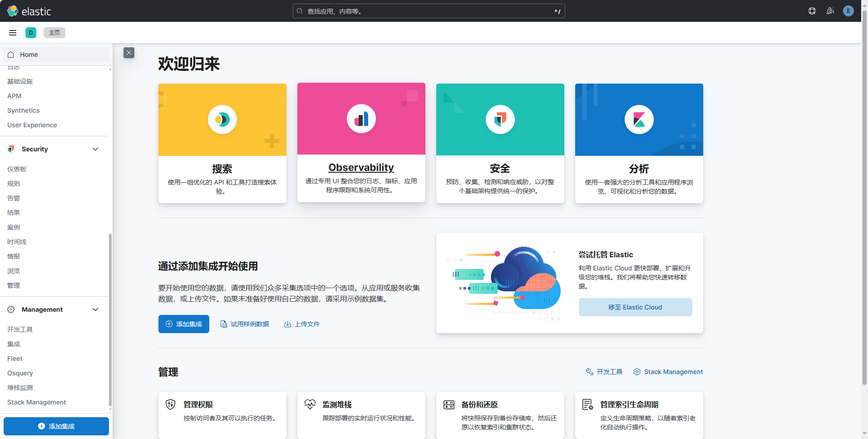The image size is (868, 439).
Task: Collapse the Security section in sidebar
Action: click(x=95, y=149)
